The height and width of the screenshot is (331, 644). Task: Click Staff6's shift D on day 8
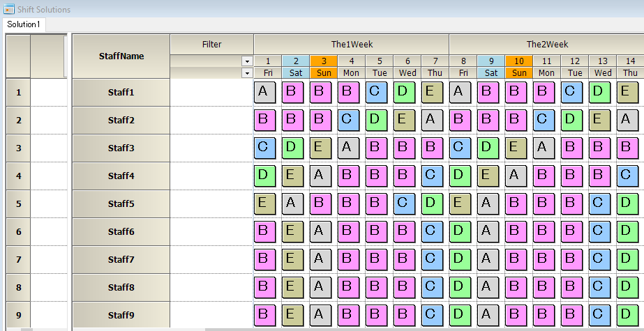click(x=459, y=232)
